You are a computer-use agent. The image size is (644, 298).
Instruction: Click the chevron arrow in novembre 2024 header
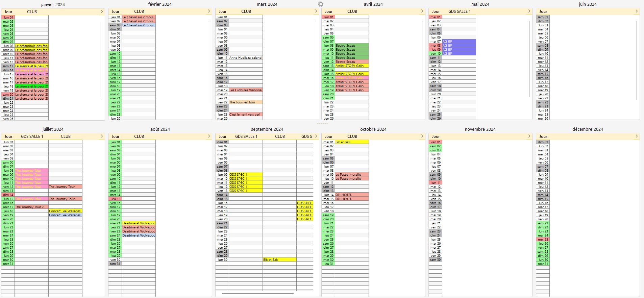[529, 136]
